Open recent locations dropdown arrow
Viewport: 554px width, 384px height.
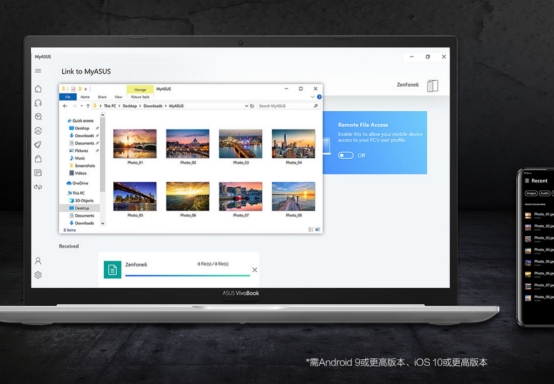coord(81,106)
